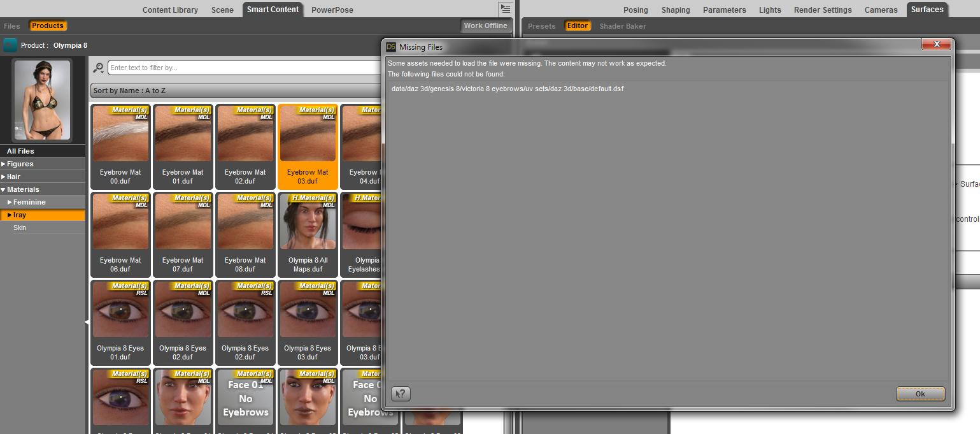Click the missing file path text
Screen dimensions: 980x434
[508, 89]
